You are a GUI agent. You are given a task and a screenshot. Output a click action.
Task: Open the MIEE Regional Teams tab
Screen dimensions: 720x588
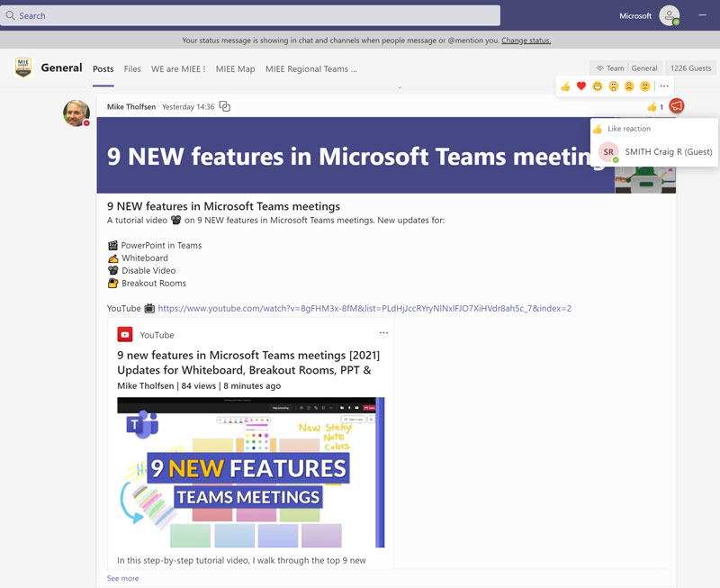[311, 69]
